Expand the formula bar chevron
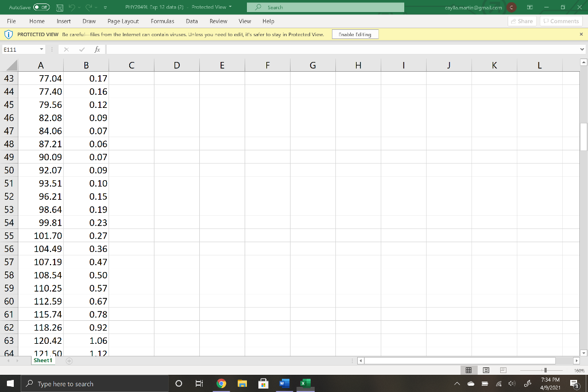Image resolution: width=588 pixels, height=392 pixels. click(x=582, y=49)
